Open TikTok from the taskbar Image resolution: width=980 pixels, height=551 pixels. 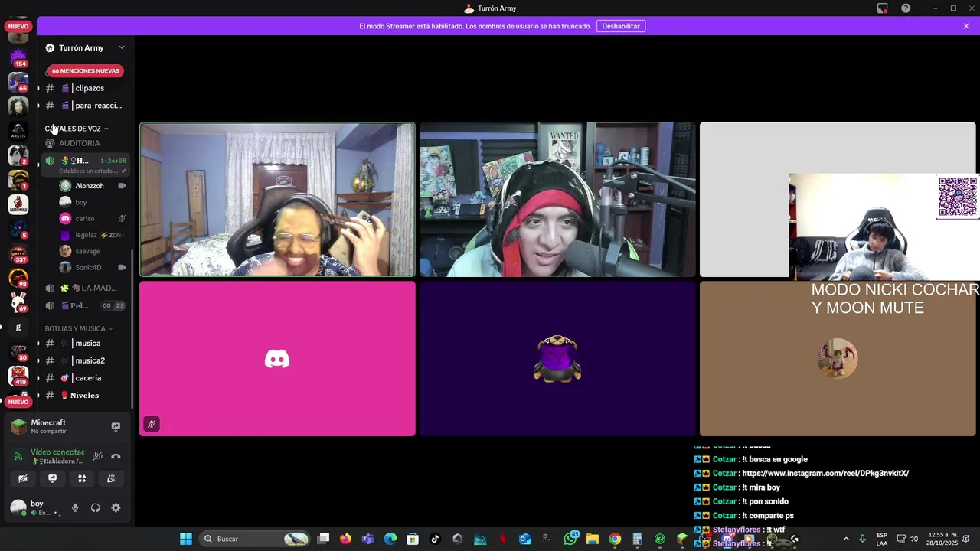(436, 539)
